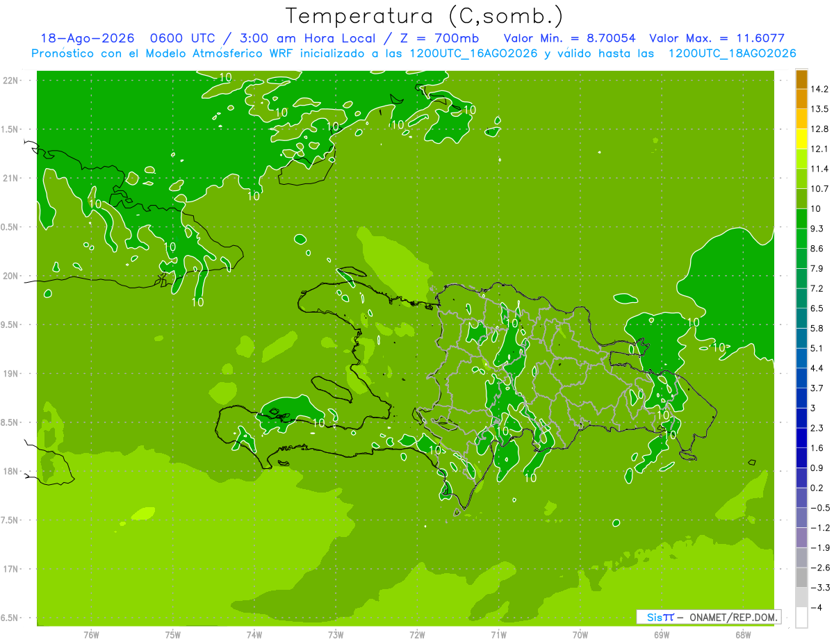834x644 pixels.
Task: Click the "Valor Max. = 11.6077" value
Action: (x=717, y=38)
